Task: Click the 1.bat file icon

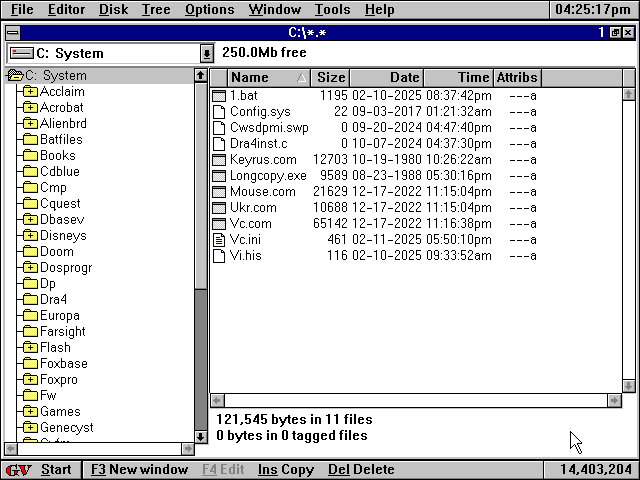Action: [x=220, y=96]
